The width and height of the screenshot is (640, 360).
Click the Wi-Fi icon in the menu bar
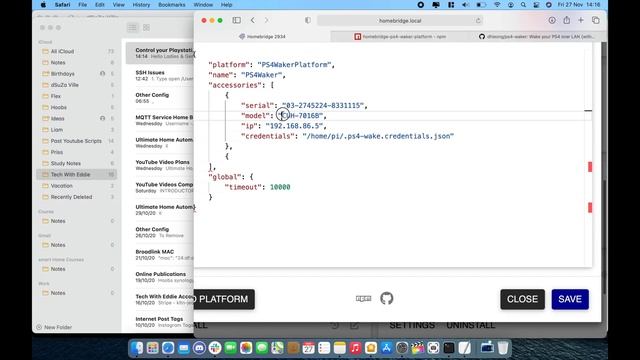tap(497, 5)
